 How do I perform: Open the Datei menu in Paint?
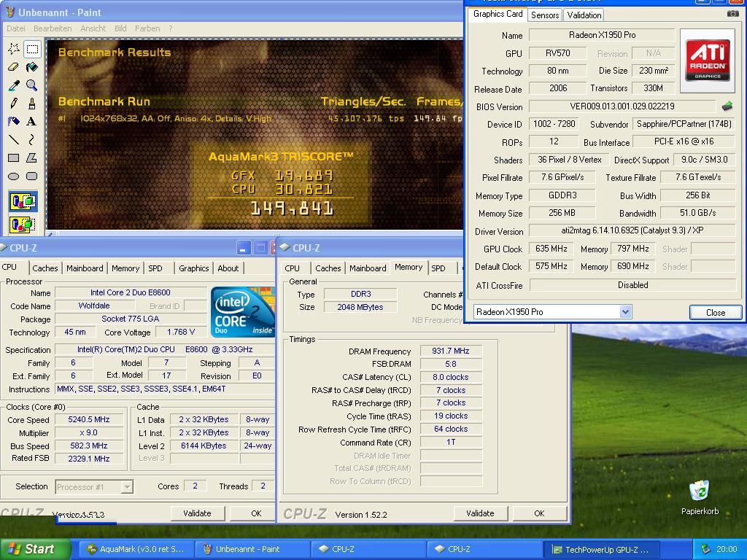[x=16, y=28]
